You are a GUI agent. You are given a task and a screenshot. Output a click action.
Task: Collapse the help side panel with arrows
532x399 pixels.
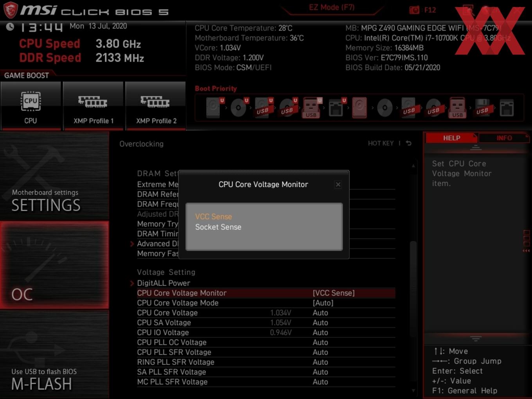[x=526, y=251]
